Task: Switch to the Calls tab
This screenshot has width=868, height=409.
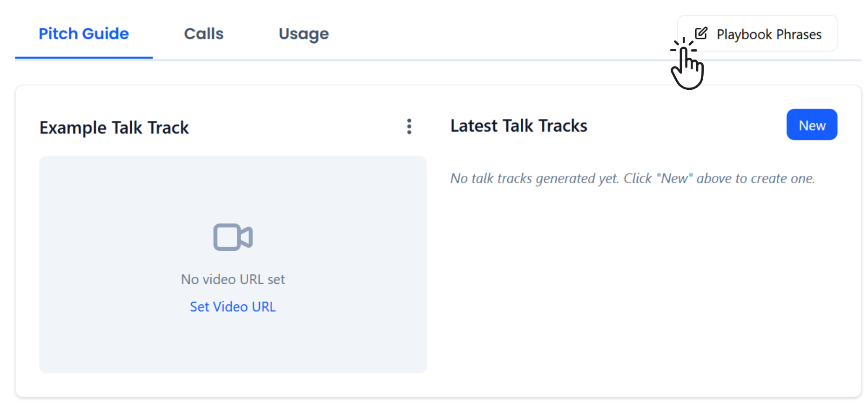Action: 203,34
